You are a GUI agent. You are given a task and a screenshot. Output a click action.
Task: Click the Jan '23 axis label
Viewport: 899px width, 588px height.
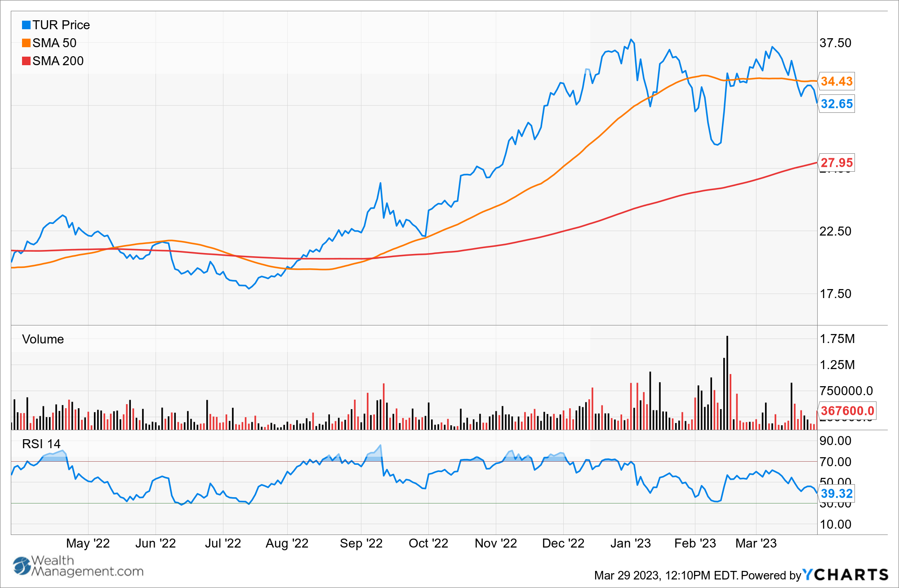[630, 543]
